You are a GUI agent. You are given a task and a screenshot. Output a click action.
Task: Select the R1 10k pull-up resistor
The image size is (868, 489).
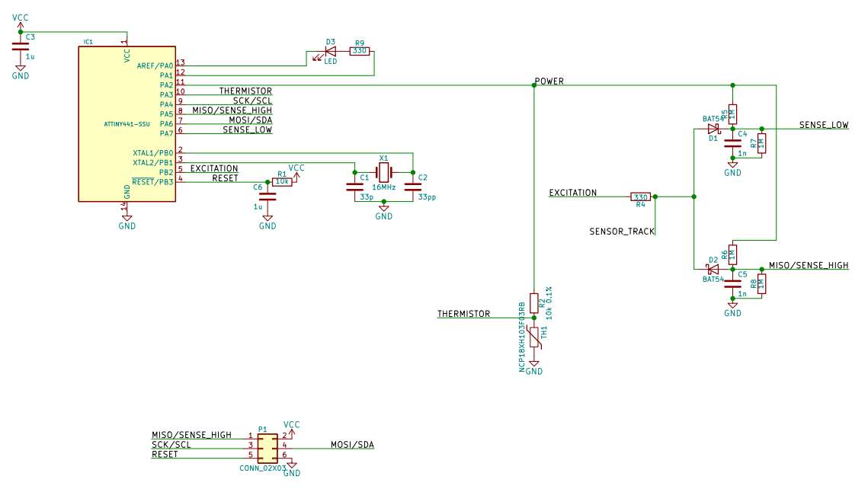click(x=283, y=182)
